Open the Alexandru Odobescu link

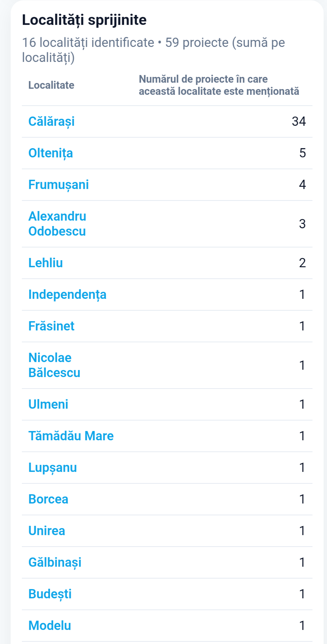[x=57, y=224]
